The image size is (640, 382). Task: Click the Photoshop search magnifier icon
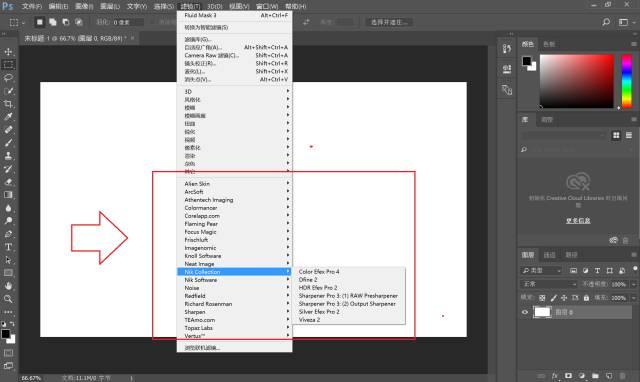pyautogui.click(x=606, y=22)
